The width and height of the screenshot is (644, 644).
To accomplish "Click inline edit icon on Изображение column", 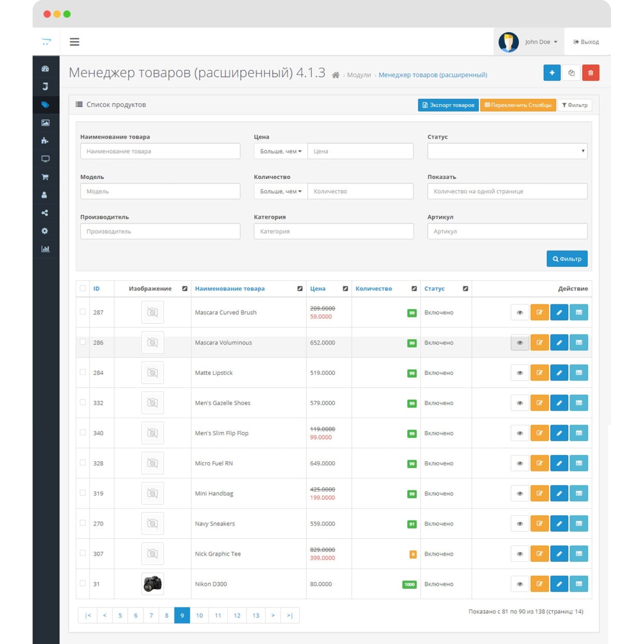I will coord(185,289).
